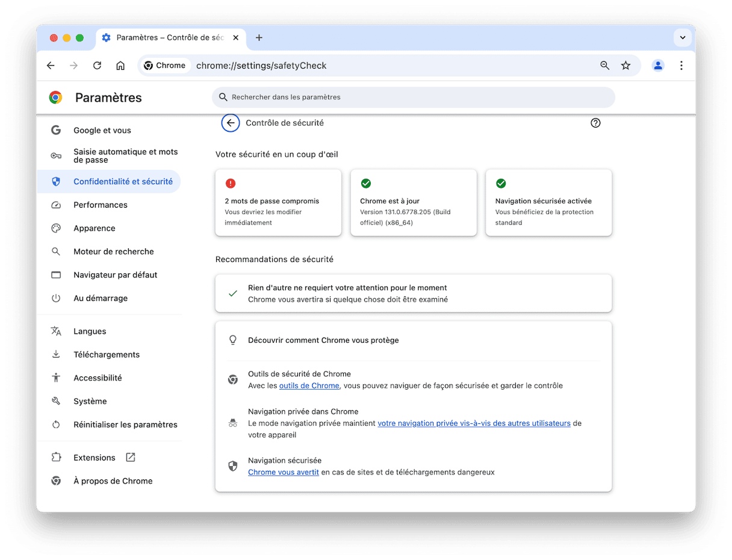
Task: Open the tab search dropdown chevron
Action: coord(682,37)
